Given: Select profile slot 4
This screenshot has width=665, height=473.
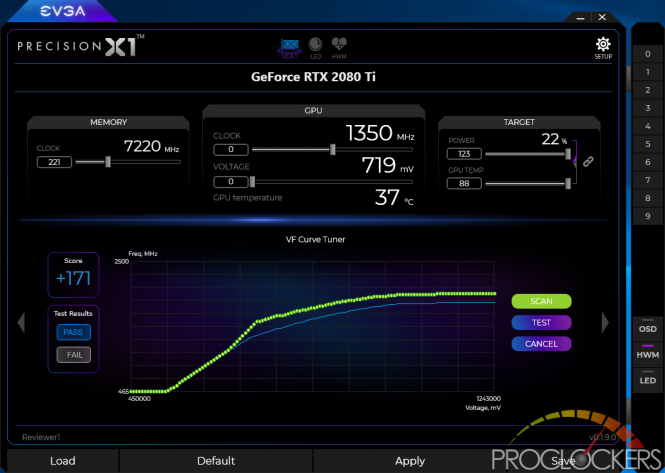Looking at the screenshot, I should coord(648,126).
